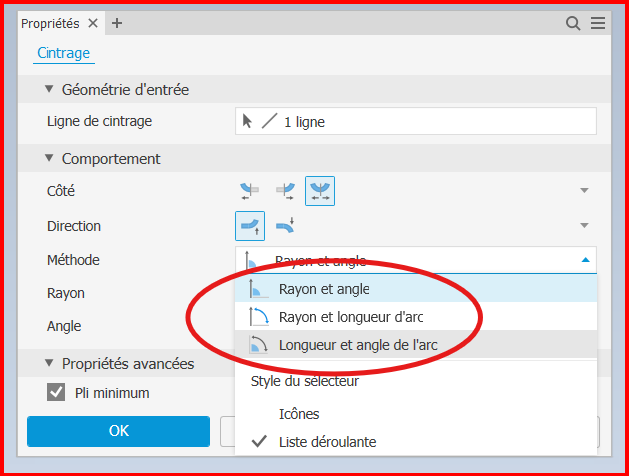Image resolution: width=629 pixels, height=476 pixels.
Task: Close the Propriétés panel tab
Action: pyautogui.click(x=93, y=23)
